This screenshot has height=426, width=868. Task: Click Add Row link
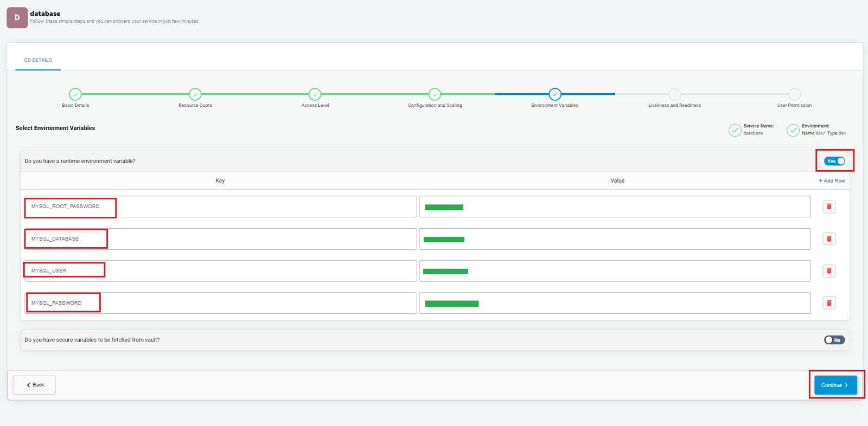pyautogui.click(x=832, y=181)
